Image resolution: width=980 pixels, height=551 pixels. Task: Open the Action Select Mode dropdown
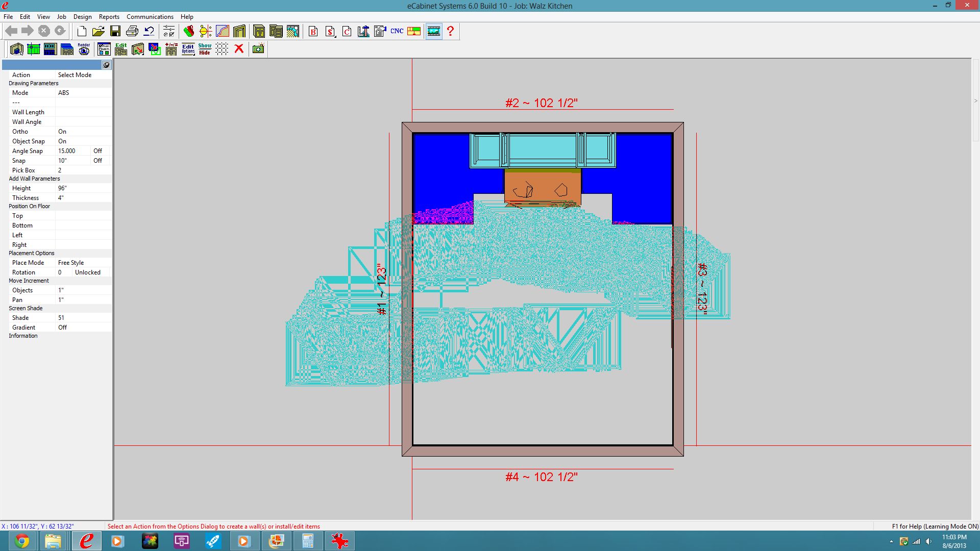pos(75,75)
